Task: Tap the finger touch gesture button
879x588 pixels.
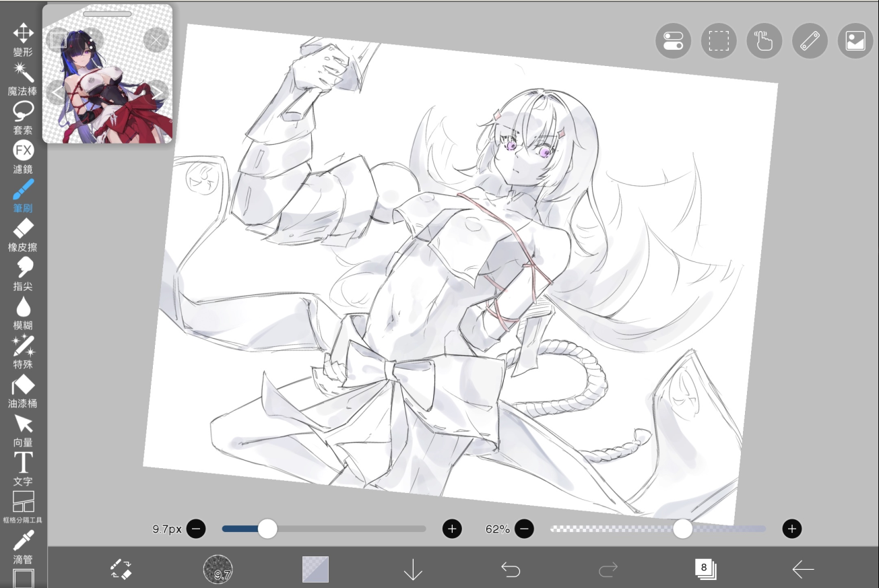Action: 764,41
